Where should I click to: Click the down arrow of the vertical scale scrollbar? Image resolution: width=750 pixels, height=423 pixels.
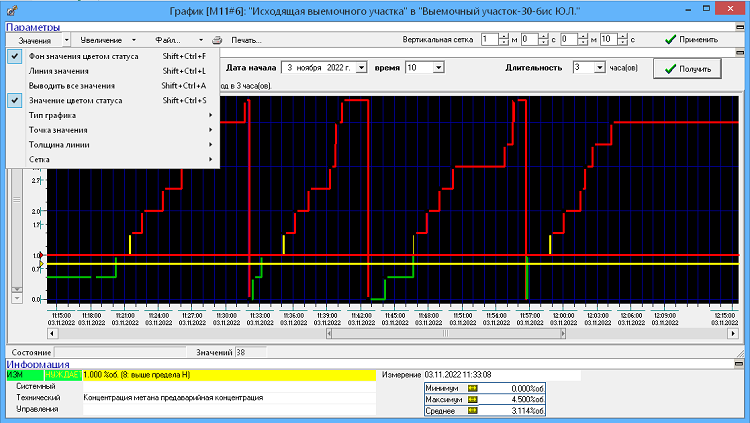[x=17, y=298]
